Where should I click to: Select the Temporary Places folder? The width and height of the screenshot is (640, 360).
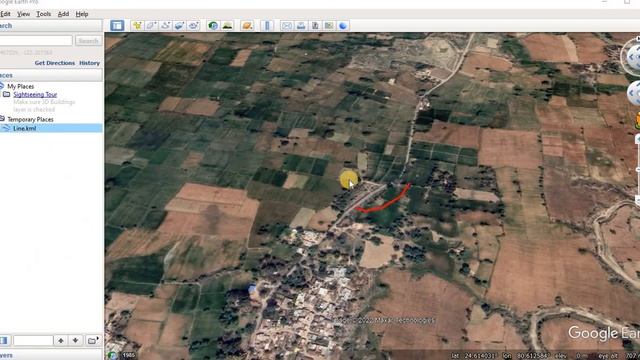click(x=30, y=119)
